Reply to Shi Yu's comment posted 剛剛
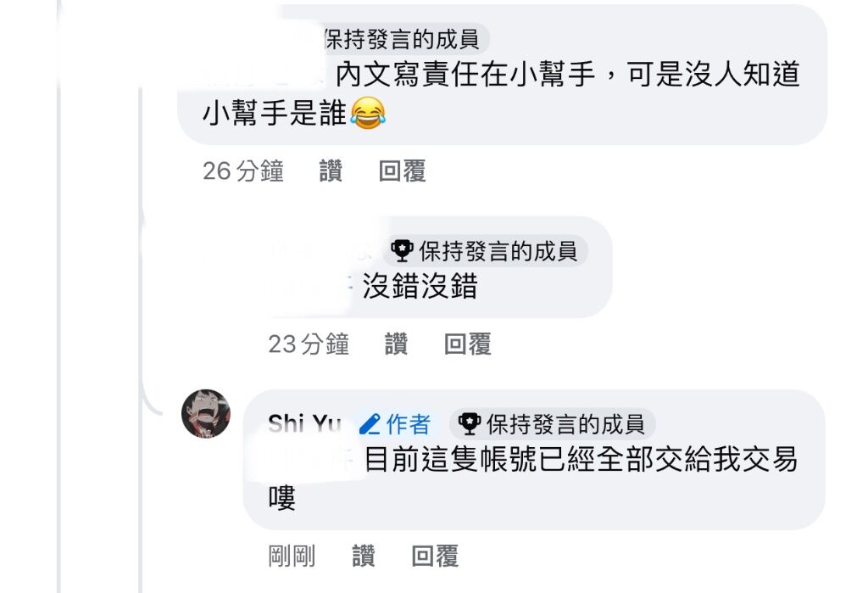The image size is (868, 593). pyautogui.click(x=435, y=556)
